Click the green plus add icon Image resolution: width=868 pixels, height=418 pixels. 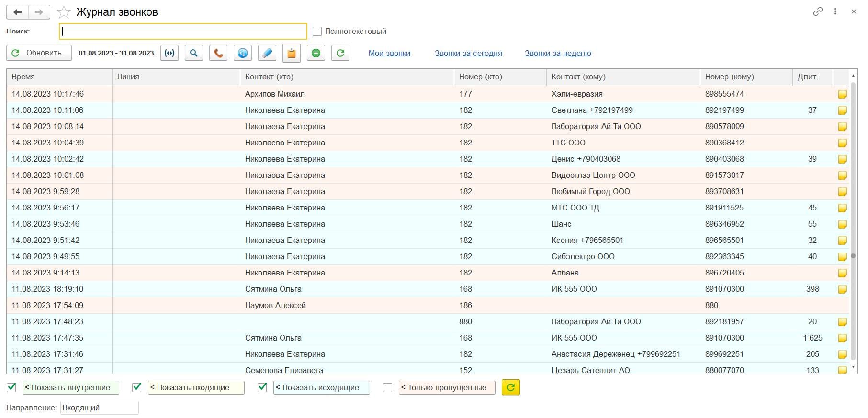click(x=316, y=53)
